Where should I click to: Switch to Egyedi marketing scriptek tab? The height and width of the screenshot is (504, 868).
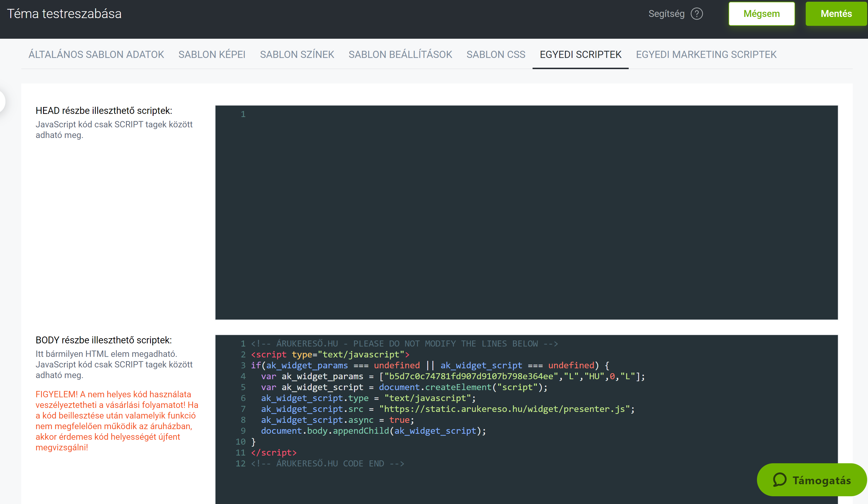pos(706,55)
